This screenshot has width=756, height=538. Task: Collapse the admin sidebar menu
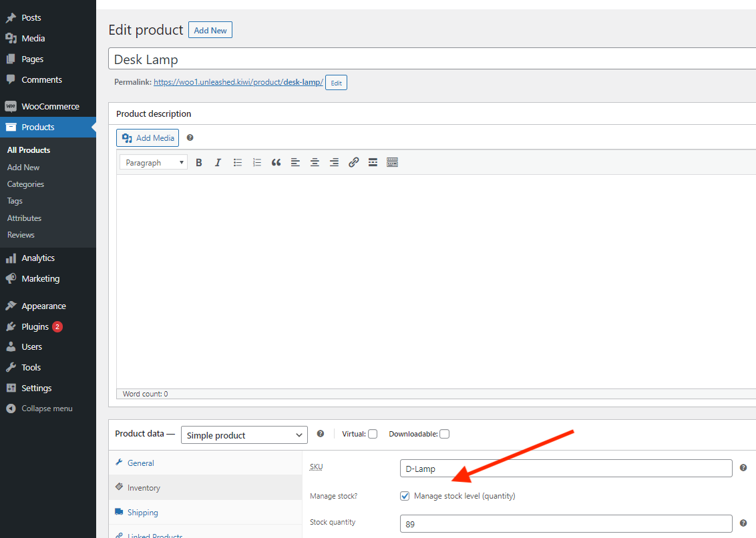point(47,409)
